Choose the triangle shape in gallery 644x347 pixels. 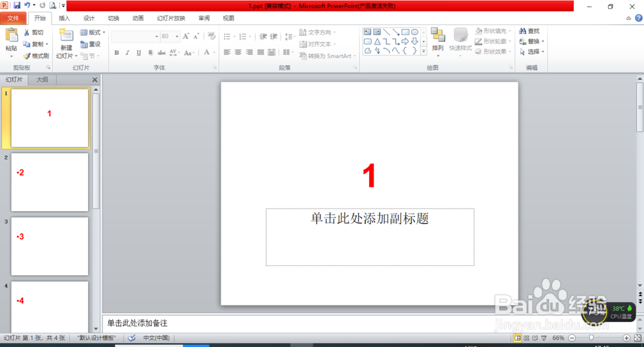click(377, 41)
